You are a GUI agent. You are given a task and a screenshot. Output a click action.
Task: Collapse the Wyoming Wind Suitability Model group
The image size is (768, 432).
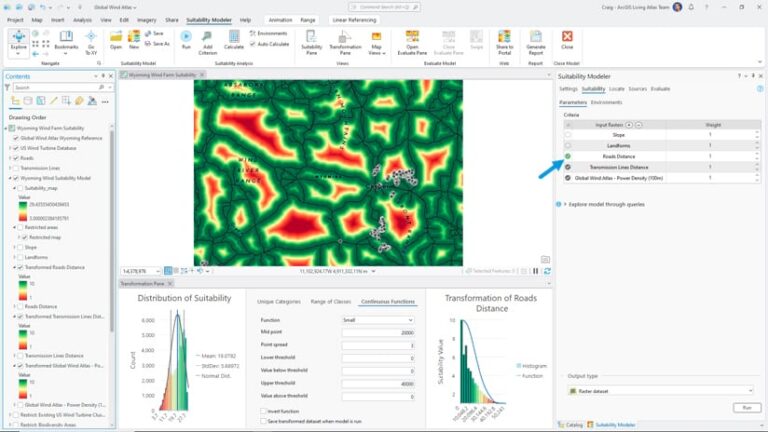pyautogui.click(x=10, y=178)
